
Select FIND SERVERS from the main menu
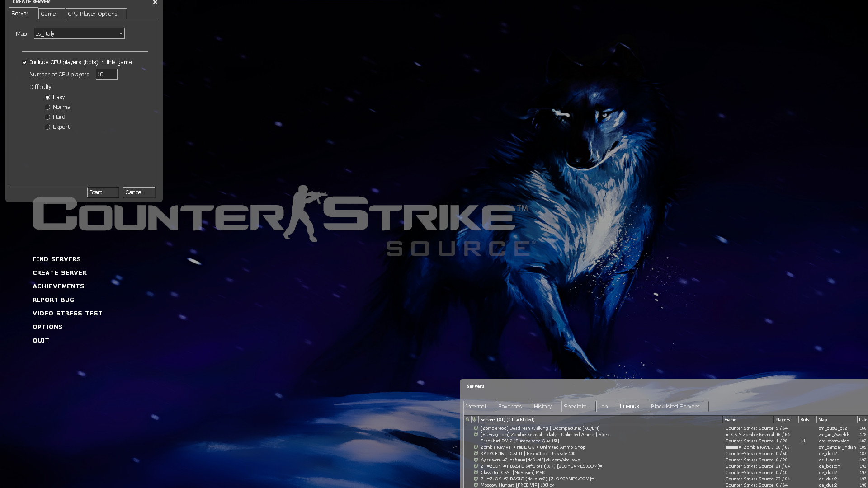pyautogui.click(x=56, y=259)
